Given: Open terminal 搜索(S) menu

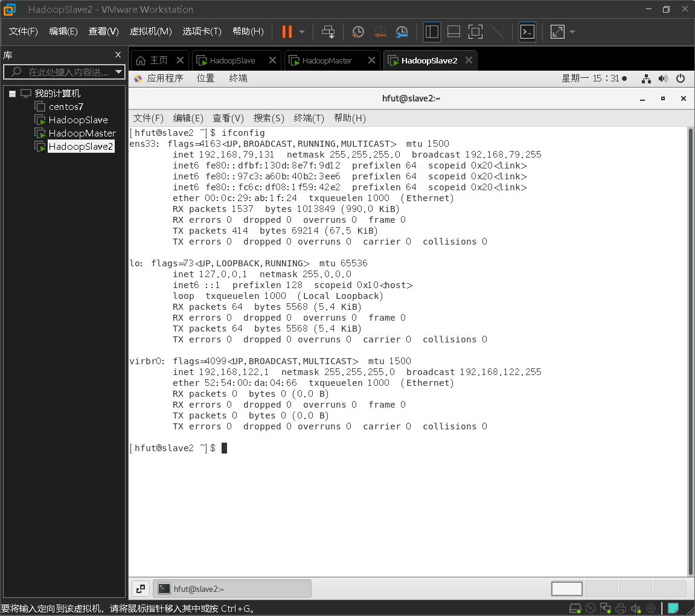Looking at the screenshot, I should click(x=269, y=118).
